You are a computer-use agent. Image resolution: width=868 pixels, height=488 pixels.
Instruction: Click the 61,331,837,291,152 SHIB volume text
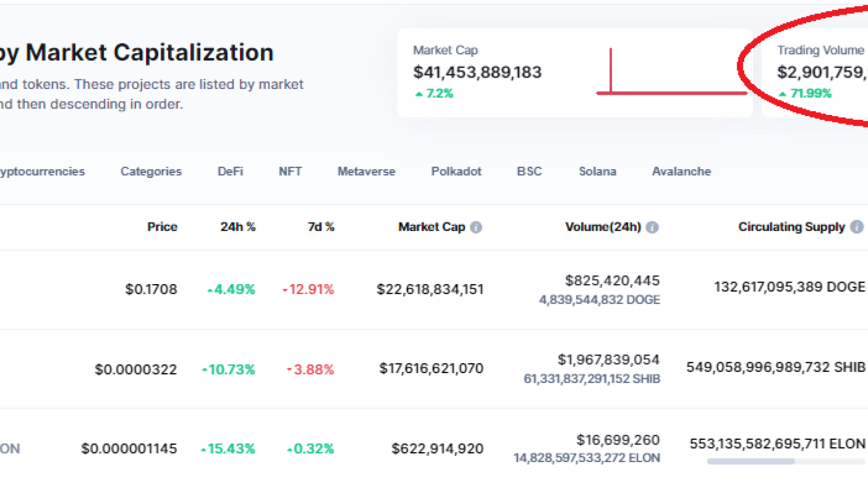(592, 378)
